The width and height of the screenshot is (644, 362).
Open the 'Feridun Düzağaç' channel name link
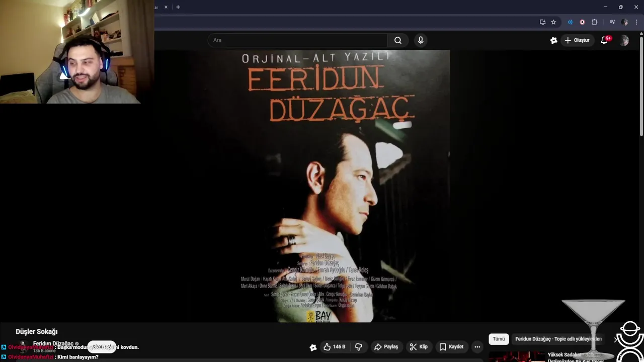point(53,344)
